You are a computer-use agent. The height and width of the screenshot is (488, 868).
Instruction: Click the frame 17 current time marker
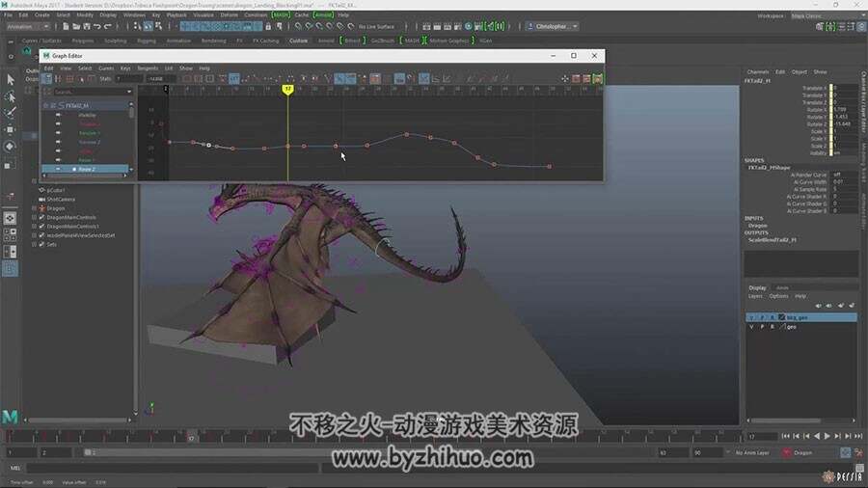coord(287,89)
